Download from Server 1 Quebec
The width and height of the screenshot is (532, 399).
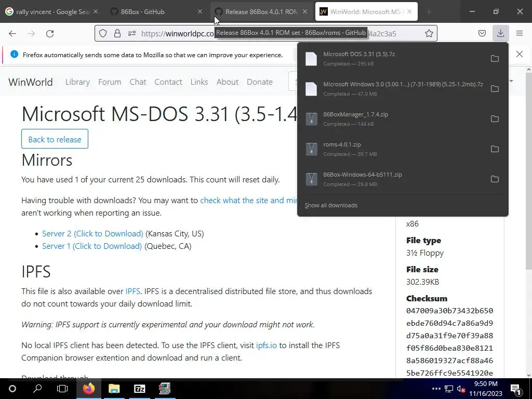(x=92, y=246)
